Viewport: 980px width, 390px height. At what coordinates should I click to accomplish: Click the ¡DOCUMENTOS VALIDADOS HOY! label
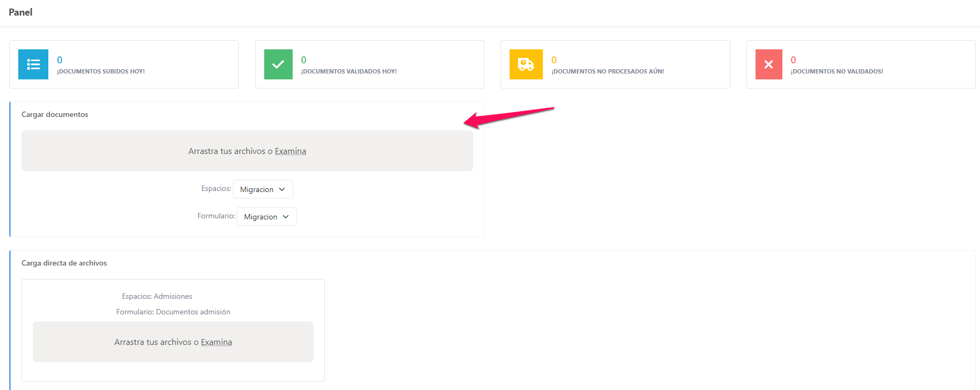point(349,71)
